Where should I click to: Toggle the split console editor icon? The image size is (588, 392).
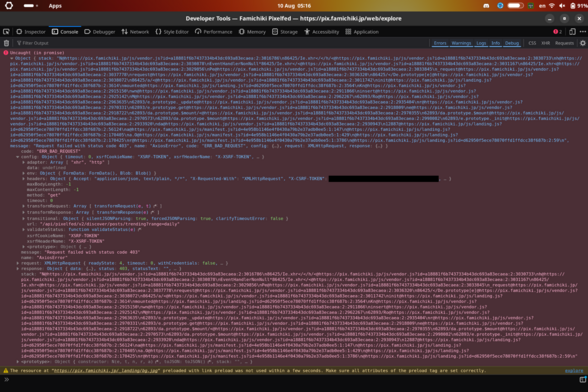[582, 380]
